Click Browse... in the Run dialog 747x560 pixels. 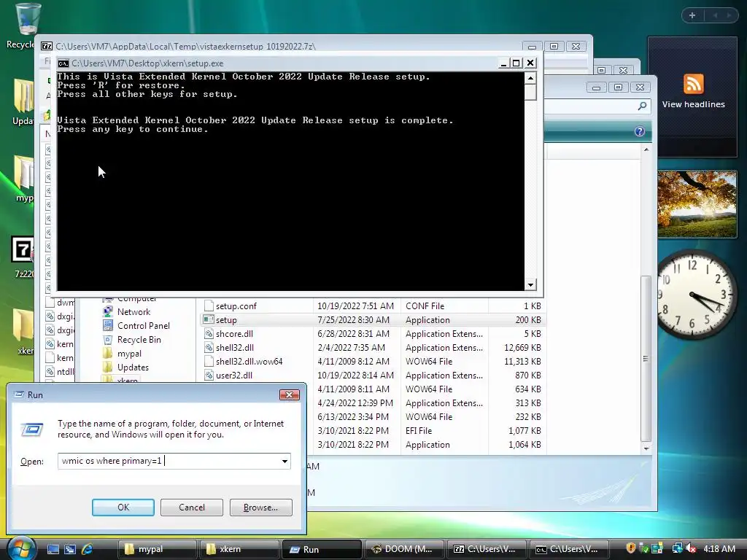[260, 507]
